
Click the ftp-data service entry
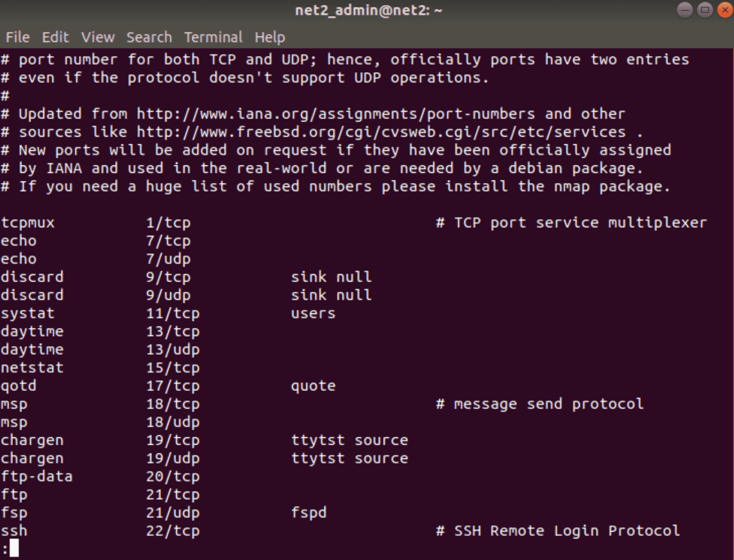37,477
